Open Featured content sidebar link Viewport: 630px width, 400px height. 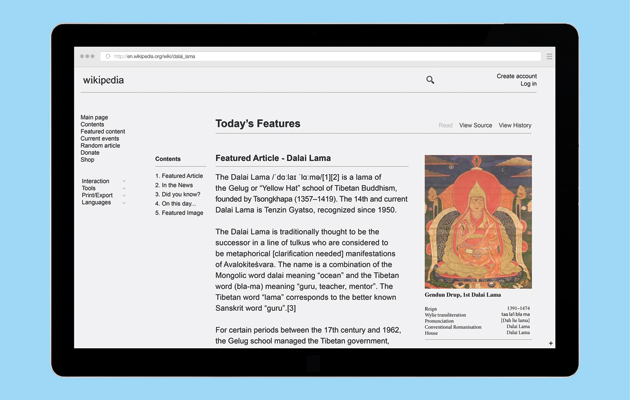tap(102, 131)
